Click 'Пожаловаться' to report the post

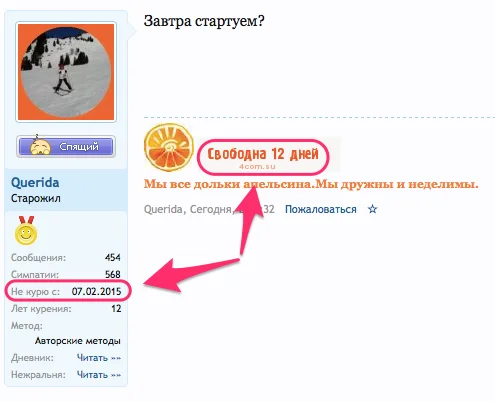[x=320, y=209]
